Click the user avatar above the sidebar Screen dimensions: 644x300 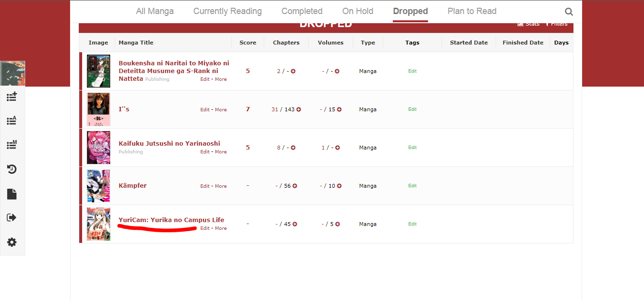click(x=13, y=74)
